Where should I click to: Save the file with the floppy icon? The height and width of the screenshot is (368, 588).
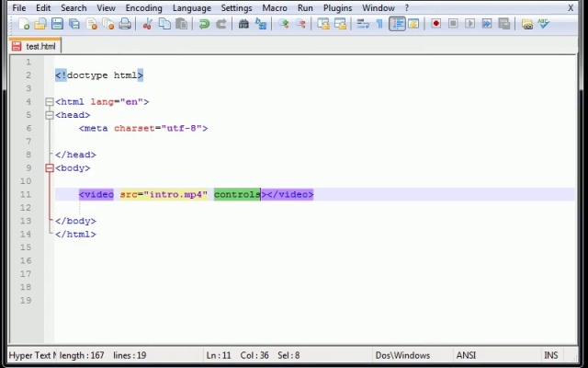point(57,24)
